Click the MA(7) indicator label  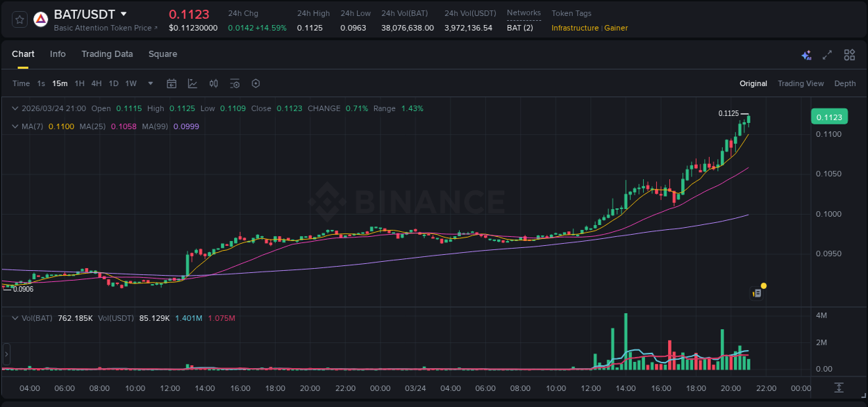[33, 126]
